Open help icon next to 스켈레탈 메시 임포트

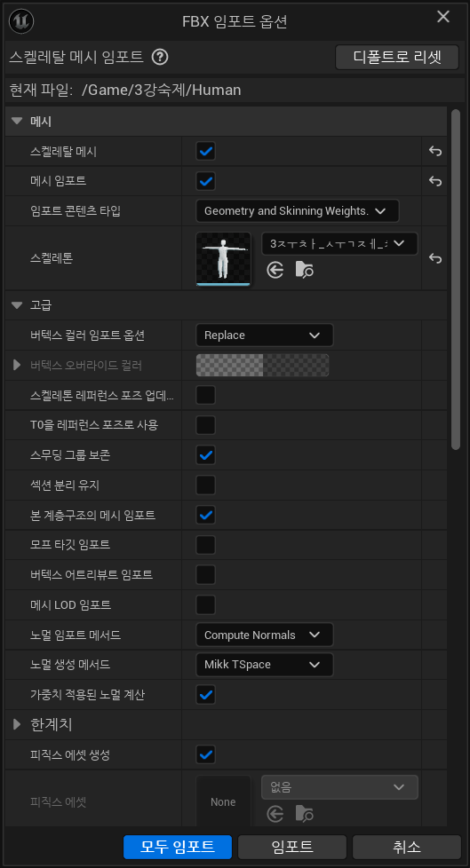click(x=160, y=57)
